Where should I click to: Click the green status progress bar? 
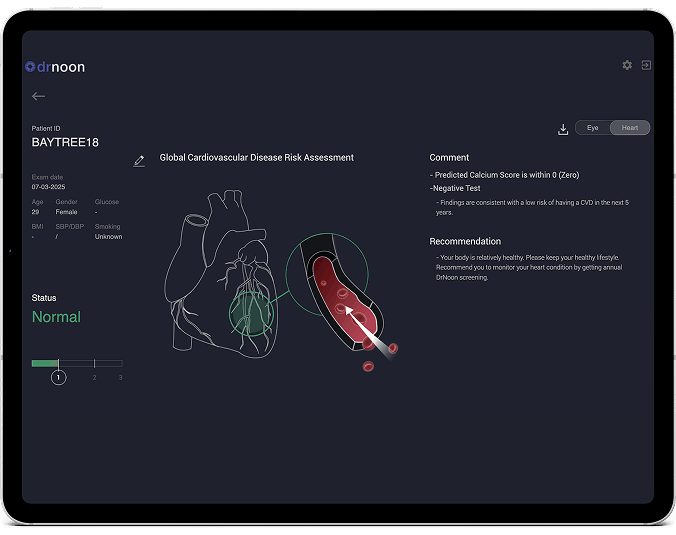click(45, 363)
